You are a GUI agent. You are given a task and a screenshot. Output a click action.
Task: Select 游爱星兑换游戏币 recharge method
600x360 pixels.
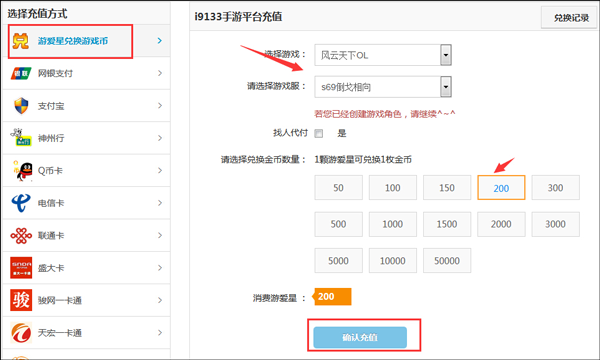point(86,41)
